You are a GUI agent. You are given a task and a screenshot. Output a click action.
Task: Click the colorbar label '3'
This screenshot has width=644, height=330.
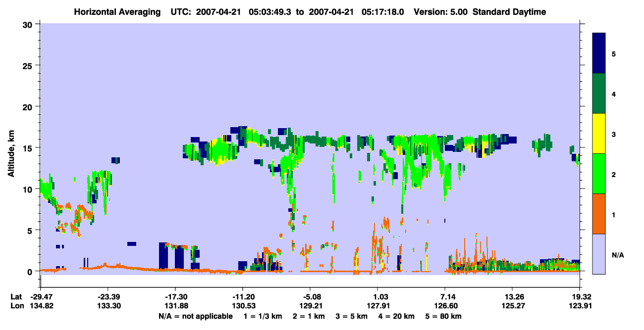pyautogui.click(x=614, y=134)
